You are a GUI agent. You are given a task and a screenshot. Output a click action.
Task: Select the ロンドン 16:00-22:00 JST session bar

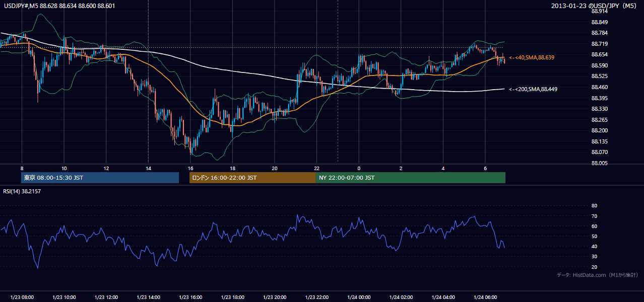[252, 178]
